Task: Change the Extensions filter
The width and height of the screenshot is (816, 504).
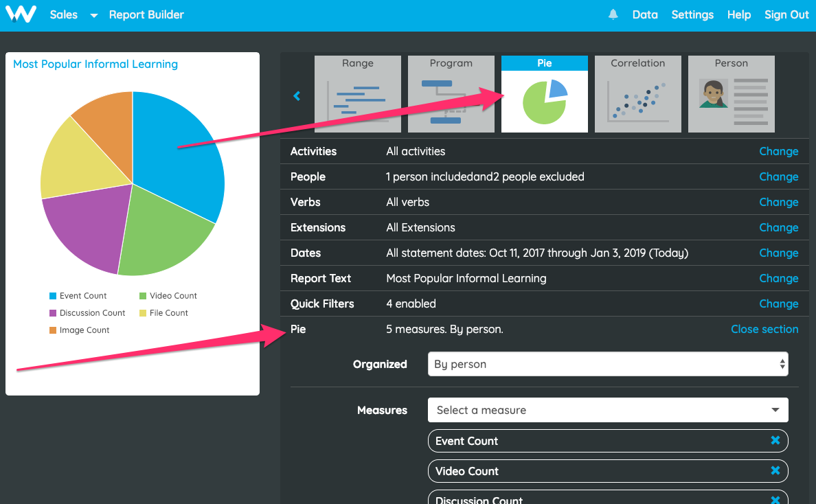Action: pos(778,228)
